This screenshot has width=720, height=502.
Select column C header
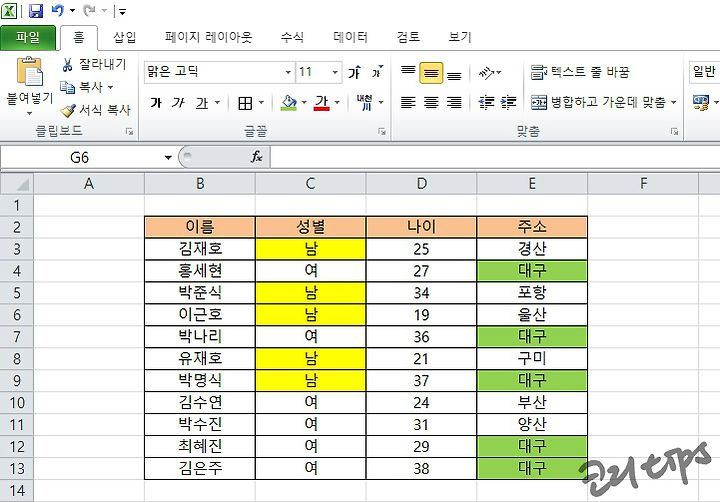click(x=310, y=184)
